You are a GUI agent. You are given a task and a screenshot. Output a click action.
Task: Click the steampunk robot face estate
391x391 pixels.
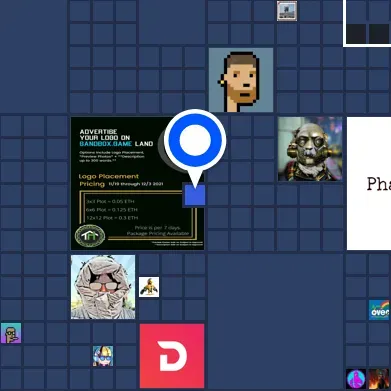pos(310,149)
